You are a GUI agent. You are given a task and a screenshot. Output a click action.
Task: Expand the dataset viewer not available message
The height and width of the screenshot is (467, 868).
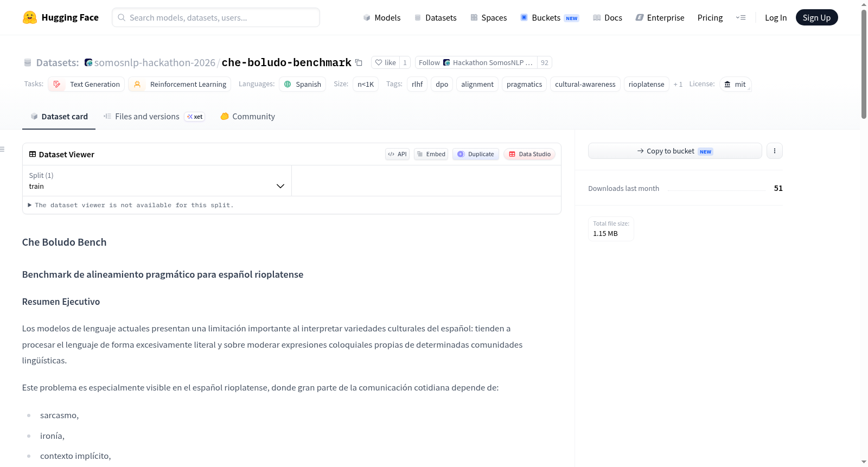point(131,205)
